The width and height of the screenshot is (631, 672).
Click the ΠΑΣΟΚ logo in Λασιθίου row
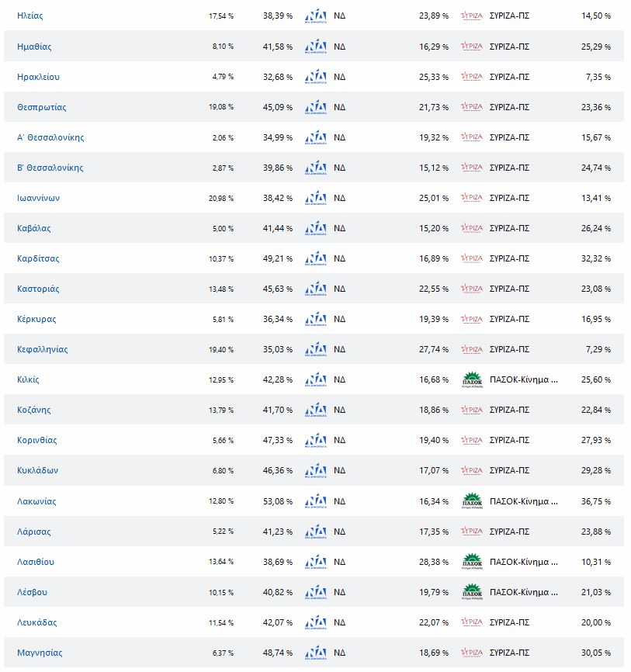(471, 562)
